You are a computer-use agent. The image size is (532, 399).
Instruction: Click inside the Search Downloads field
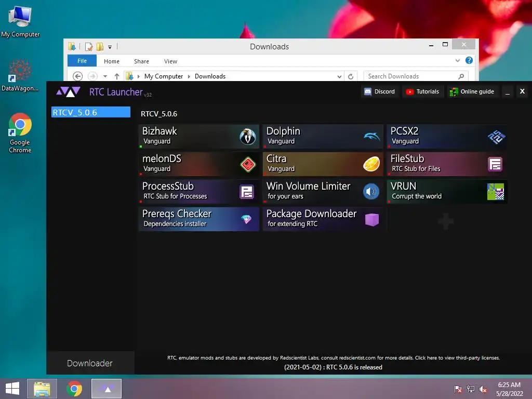click(416, 76)
